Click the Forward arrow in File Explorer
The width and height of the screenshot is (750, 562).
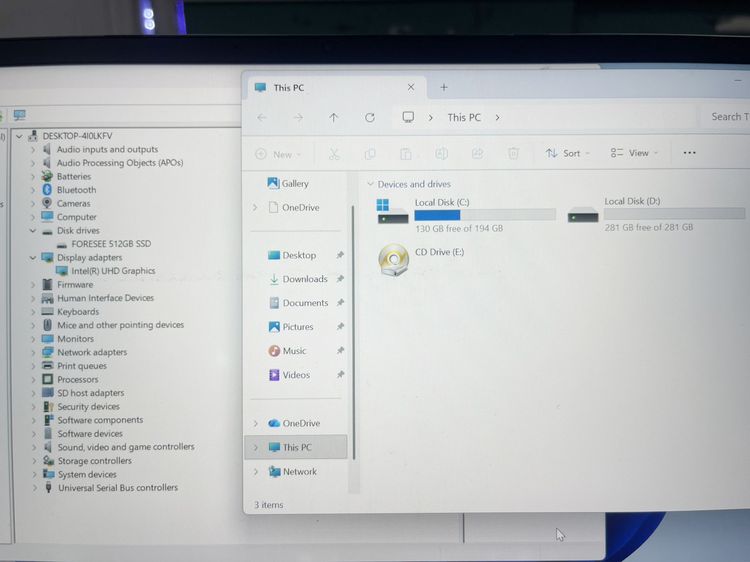coord(298,117)
